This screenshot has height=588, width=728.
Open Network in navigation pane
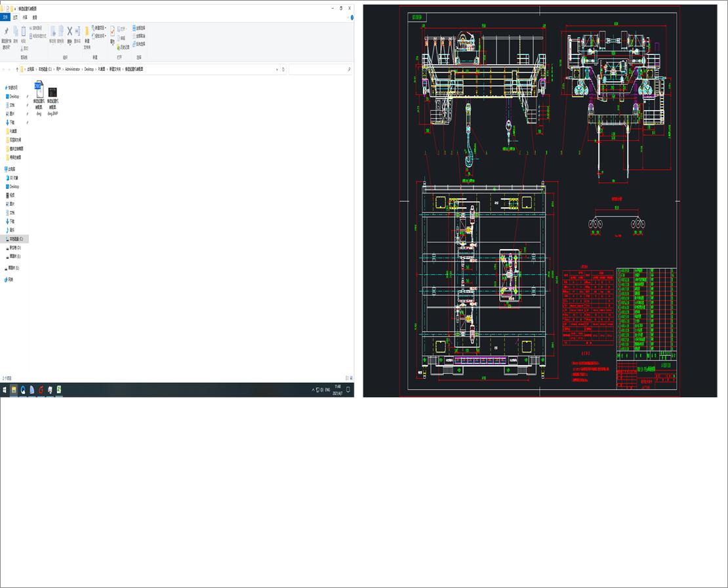9,279
